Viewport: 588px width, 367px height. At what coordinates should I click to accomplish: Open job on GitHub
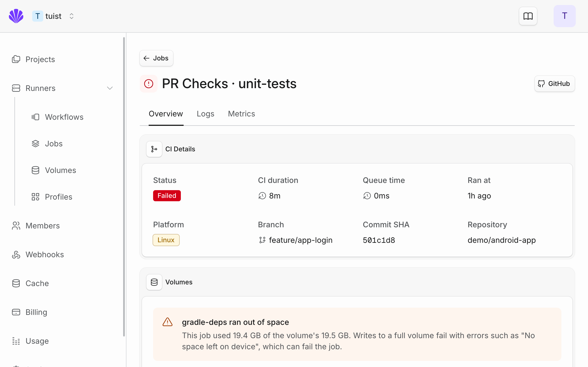pos(555,84)
